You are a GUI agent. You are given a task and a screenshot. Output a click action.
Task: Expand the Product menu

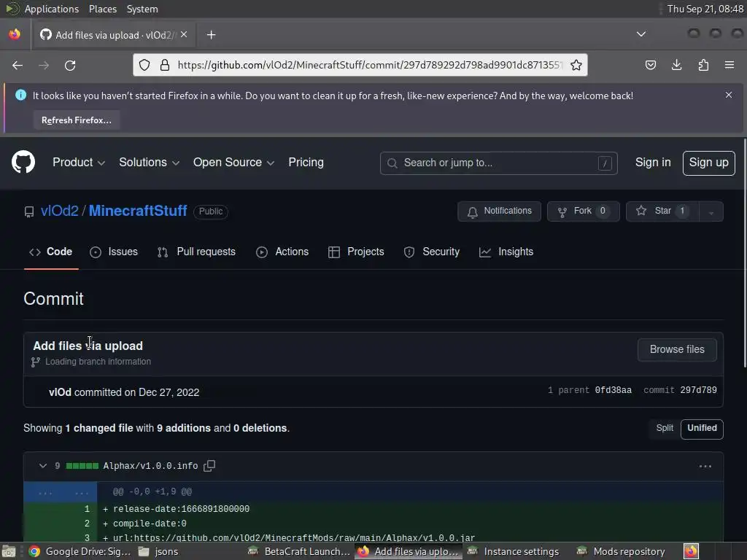(79, 163)
